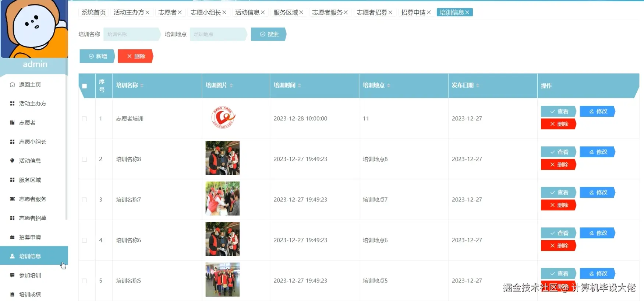Close the 活动主办方 tab with its X

point(147,13)
